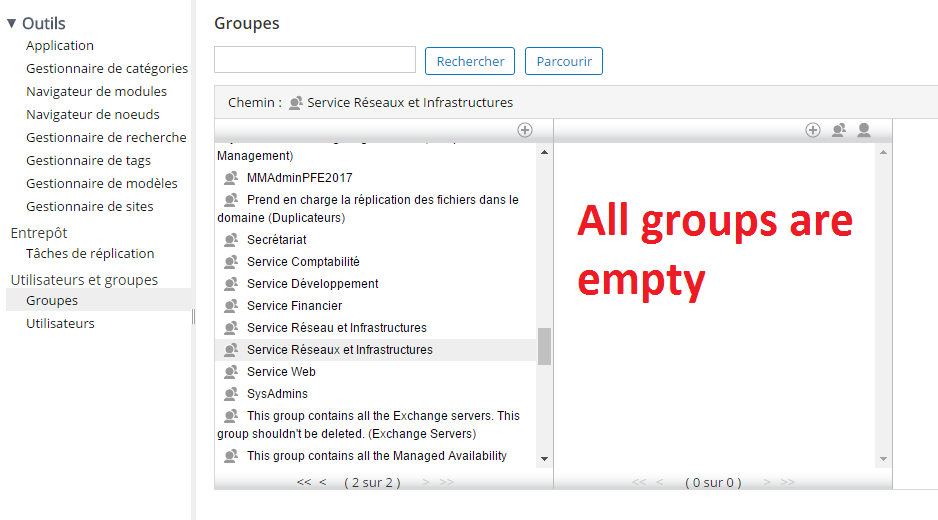Select SysAdmins group
The height and width of the screenshot is (520, 938).
click(x=277, y=394)
